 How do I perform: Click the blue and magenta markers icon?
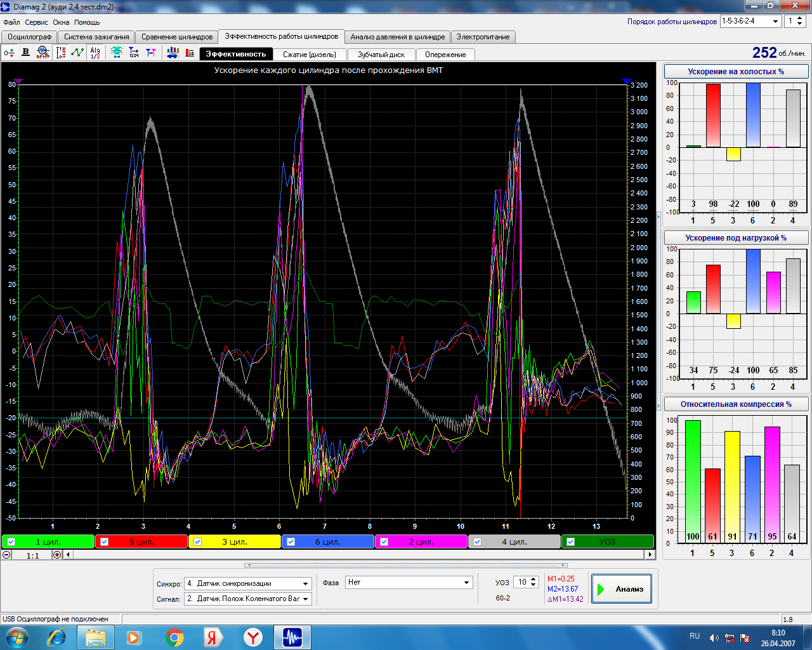(x=151, y=53)
